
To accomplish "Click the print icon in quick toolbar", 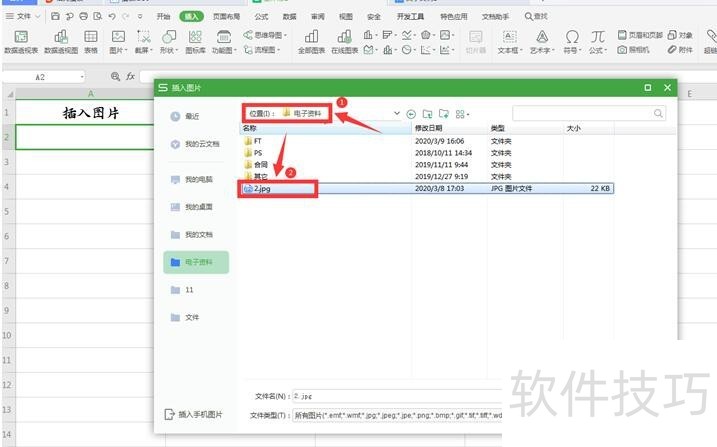I will 83,16.
